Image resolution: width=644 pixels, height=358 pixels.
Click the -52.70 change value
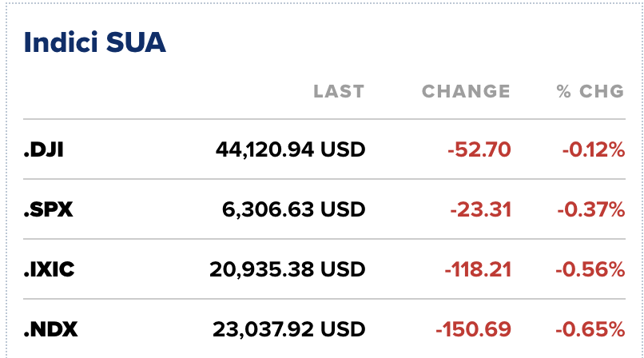[479, 149]
